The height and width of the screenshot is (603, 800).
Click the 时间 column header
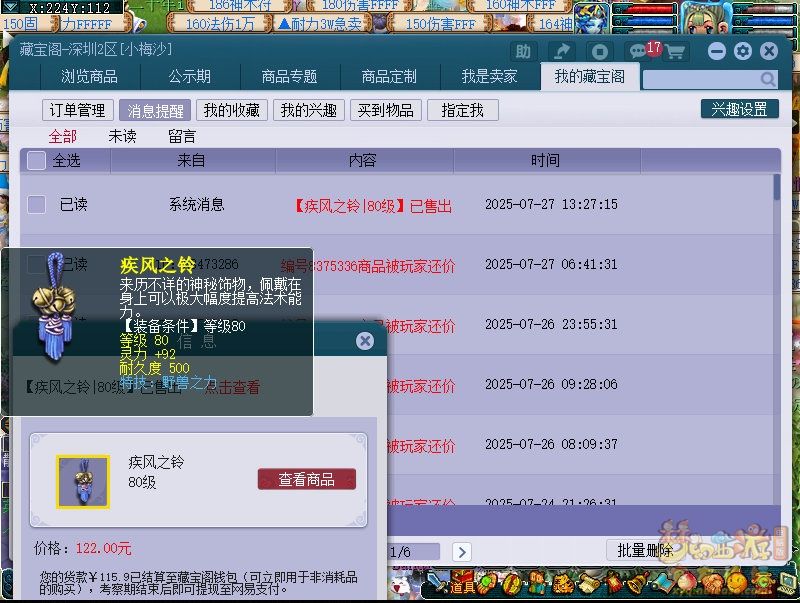click(545, 161)
